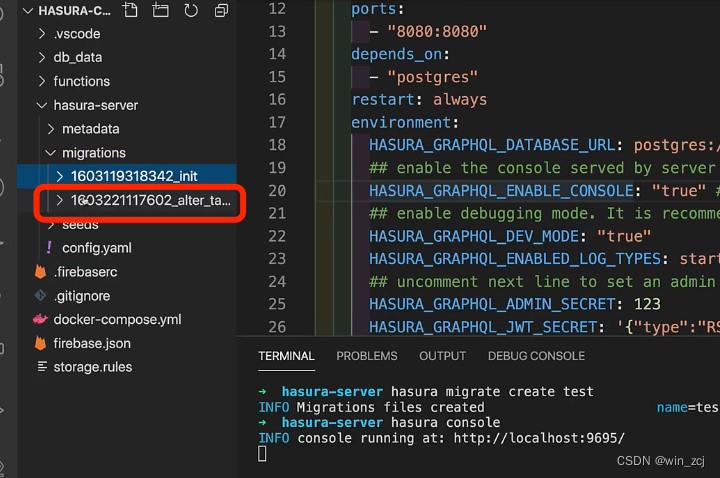Screen dimensions: 720x478
Task: Click the yaml icon beside config.yaml
Action: tap(49, 247)
